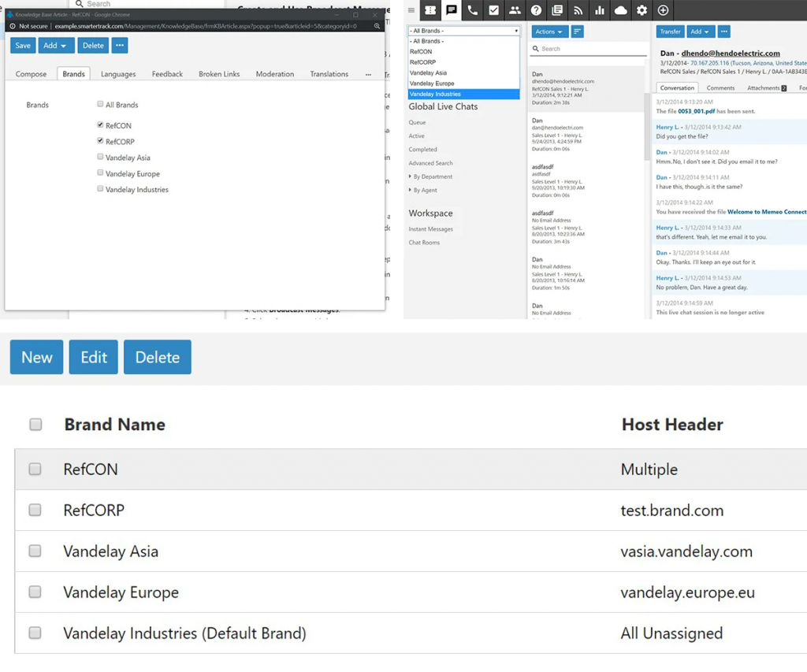Open the All Brands combo box
The width and height of the screenshot is (807, 672).
(x=463, y=31)
